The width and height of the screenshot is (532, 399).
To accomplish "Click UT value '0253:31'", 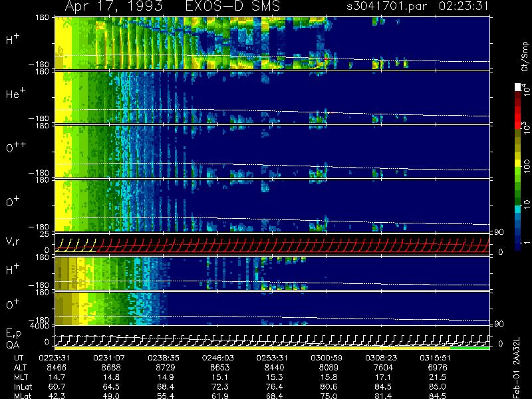I will [272, 358].
